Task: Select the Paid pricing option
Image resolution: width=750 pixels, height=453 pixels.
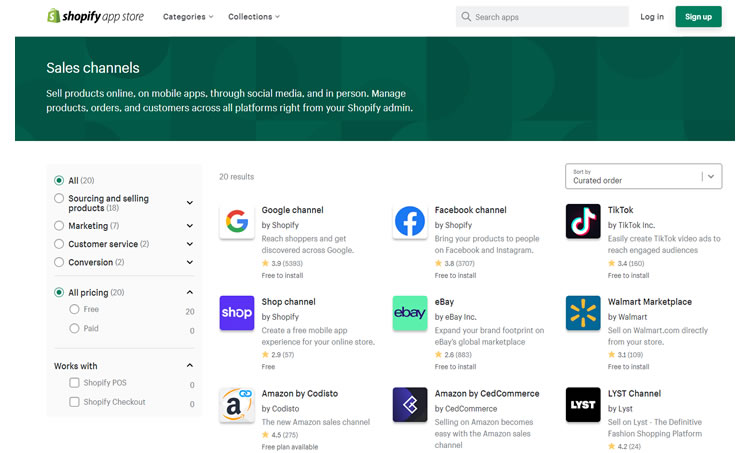Action: pyautogui.click(x=74, y=328)
